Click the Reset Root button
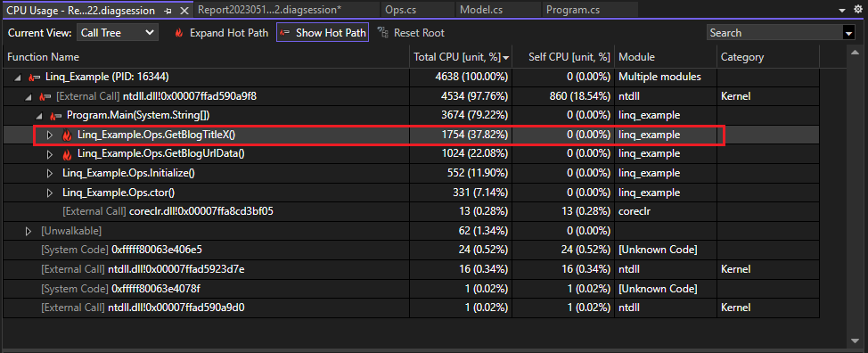 (x=412, y=33)
